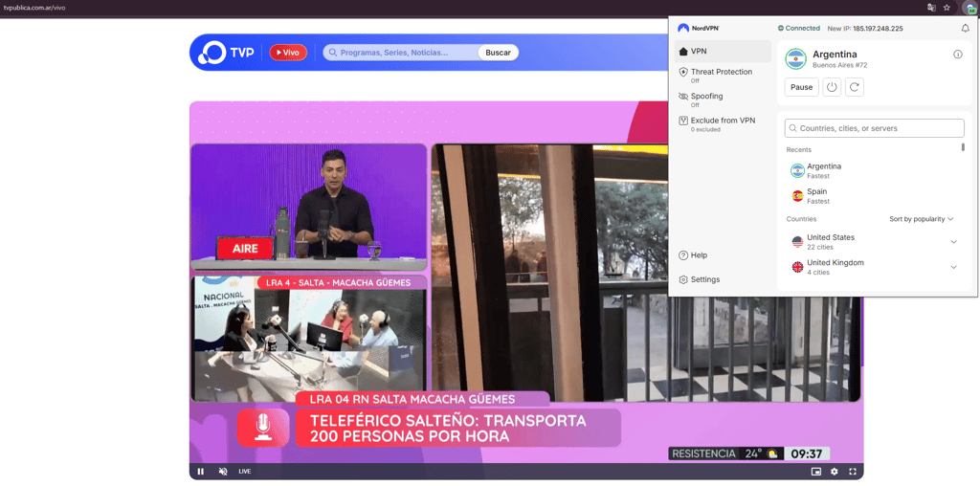Image resolution: width=980 pixels, height=486 pixels.
Task: Click the LIVE indicator in player
Action: point(244,472)
